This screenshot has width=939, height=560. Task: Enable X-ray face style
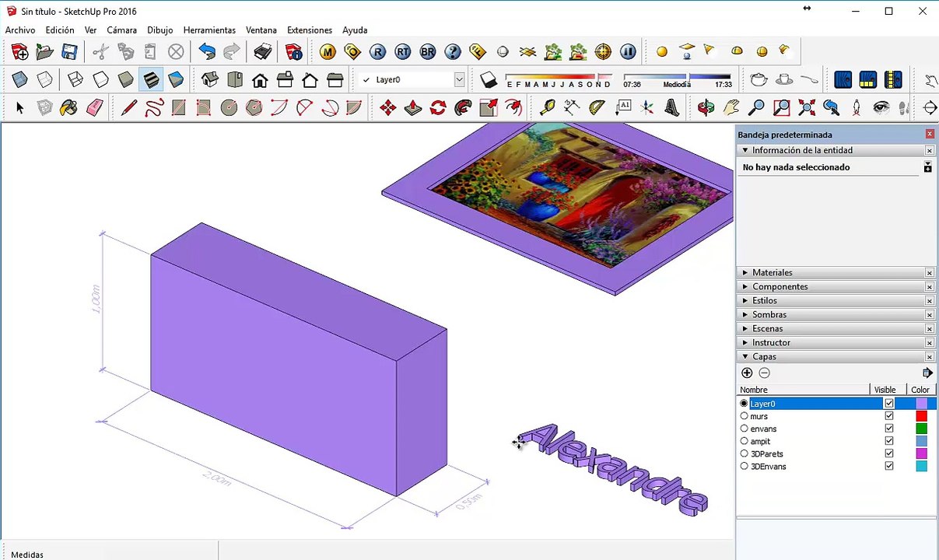point(20,79)
